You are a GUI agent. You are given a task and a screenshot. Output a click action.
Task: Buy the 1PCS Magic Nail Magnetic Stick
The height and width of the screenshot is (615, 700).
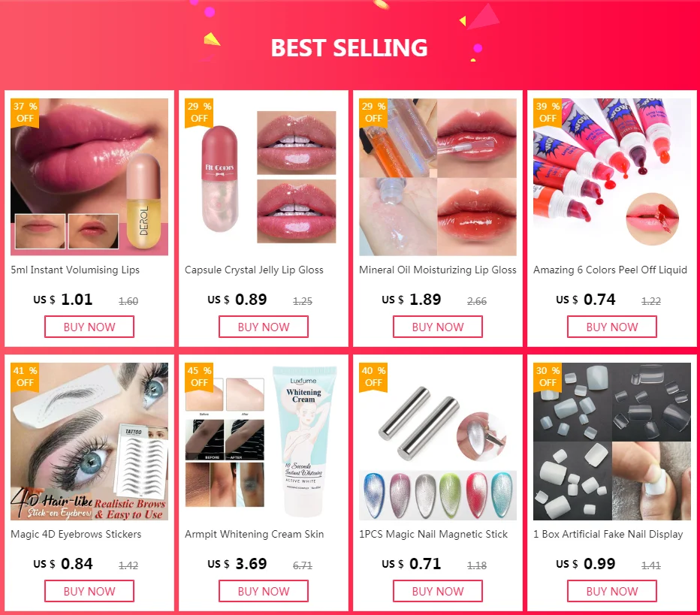tap(438, 591)
